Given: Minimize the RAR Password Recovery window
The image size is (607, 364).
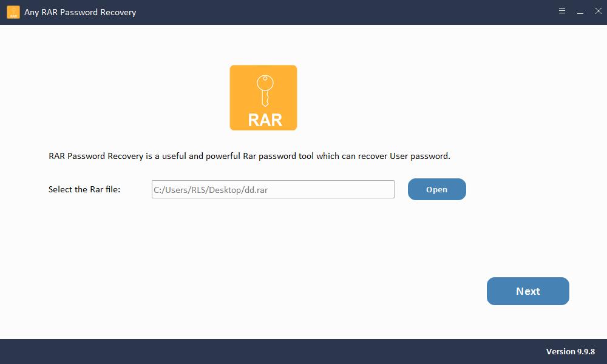Looking at the screenshot, I should pyautogui.click(x=578, y=12).
